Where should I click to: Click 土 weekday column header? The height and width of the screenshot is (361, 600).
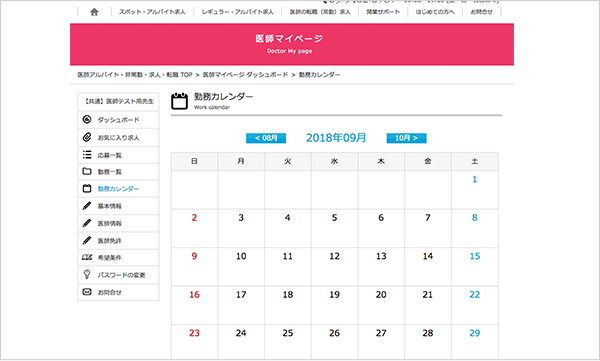pyautogui.click(x=475, y=161)
